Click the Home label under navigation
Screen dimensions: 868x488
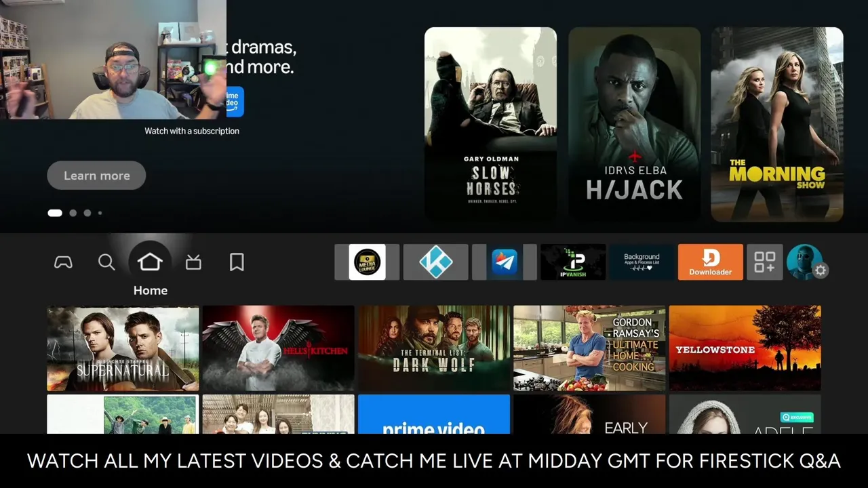pos(151,290)
